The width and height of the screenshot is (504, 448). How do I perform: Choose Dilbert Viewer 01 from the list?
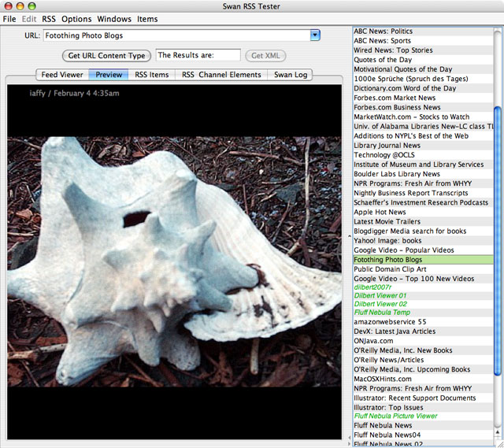[380, 296]
